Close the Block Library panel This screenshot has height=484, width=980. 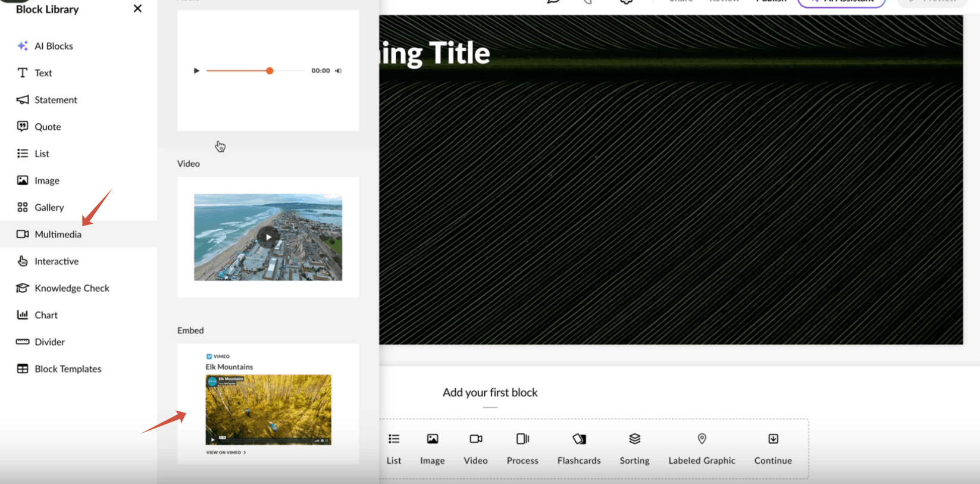pyautogui.click(x=137, y=9)
